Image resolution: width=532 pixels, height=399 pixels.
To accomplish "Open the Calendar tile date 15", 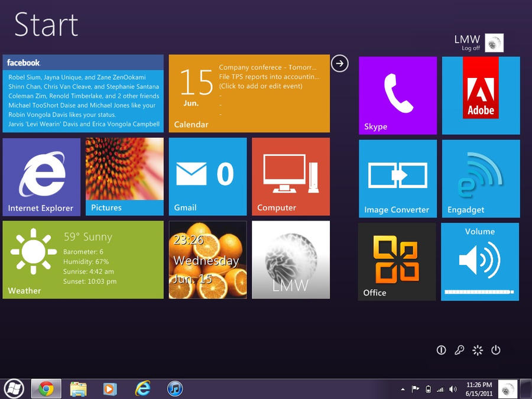I will tap(196, 82).
